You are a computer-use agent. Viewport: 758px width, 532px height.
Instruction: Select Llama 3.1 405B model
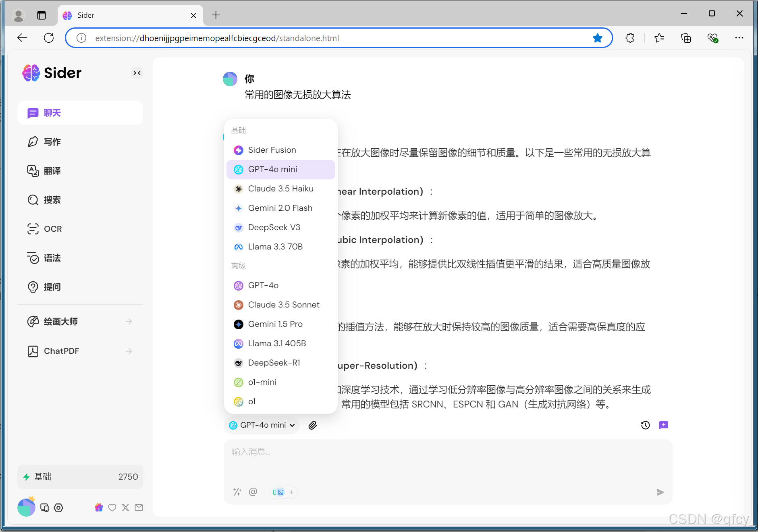click(x=281, y=343)
